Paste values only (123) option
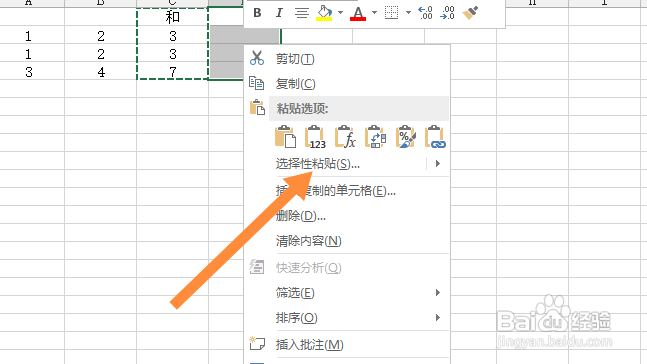This screenshot has height=364, width=647. [315, 137]
